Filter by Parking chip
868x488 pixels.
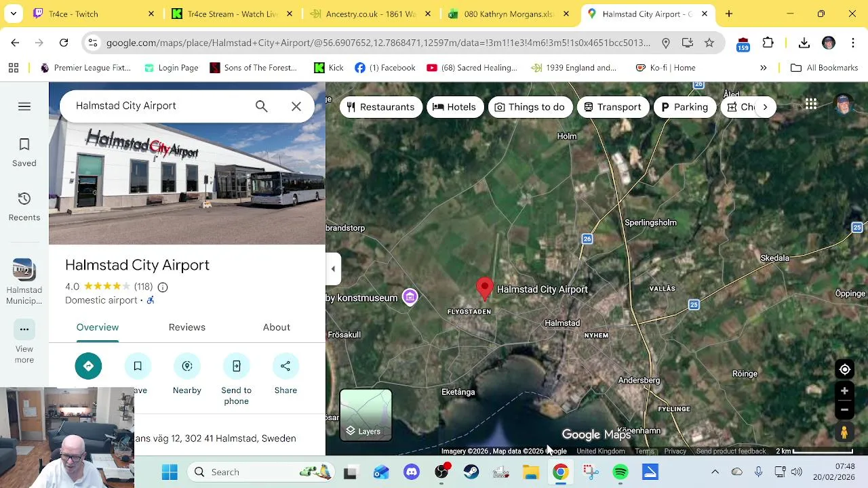point(685,107)
